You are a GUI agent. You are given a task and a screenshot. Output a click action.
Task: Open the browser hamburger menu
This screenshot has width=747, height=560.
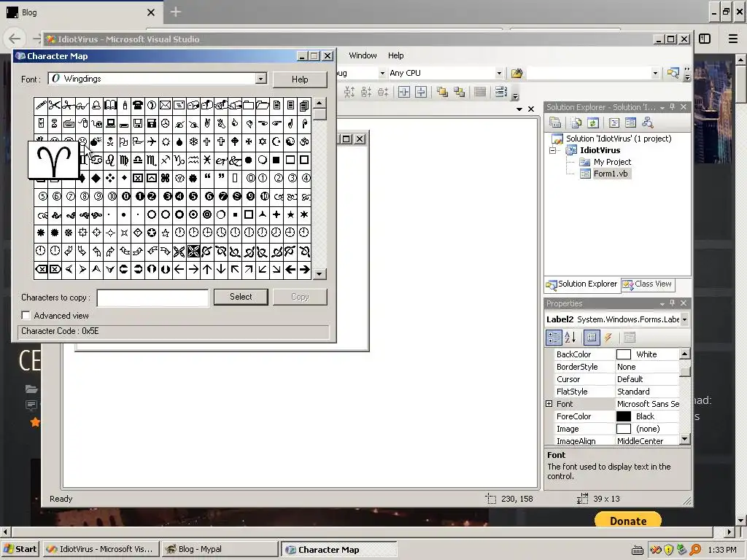click(733, 39)
